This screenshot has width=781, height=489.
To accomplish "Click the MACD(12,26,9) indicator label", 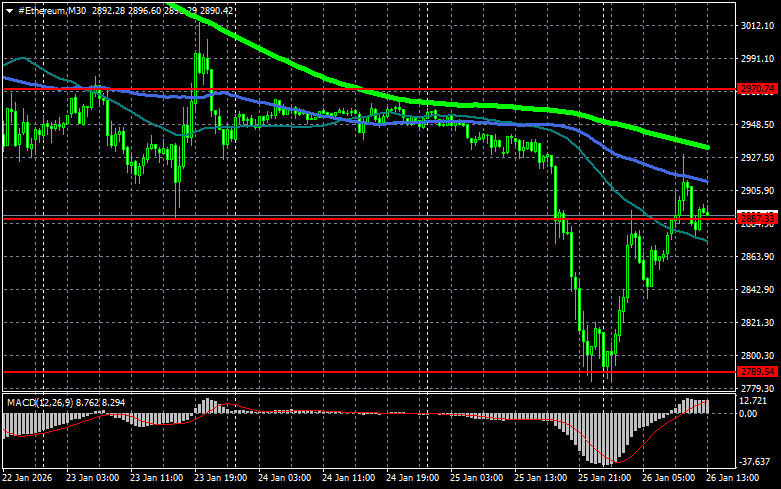I will pyautogui.click(x=39, y=402).
